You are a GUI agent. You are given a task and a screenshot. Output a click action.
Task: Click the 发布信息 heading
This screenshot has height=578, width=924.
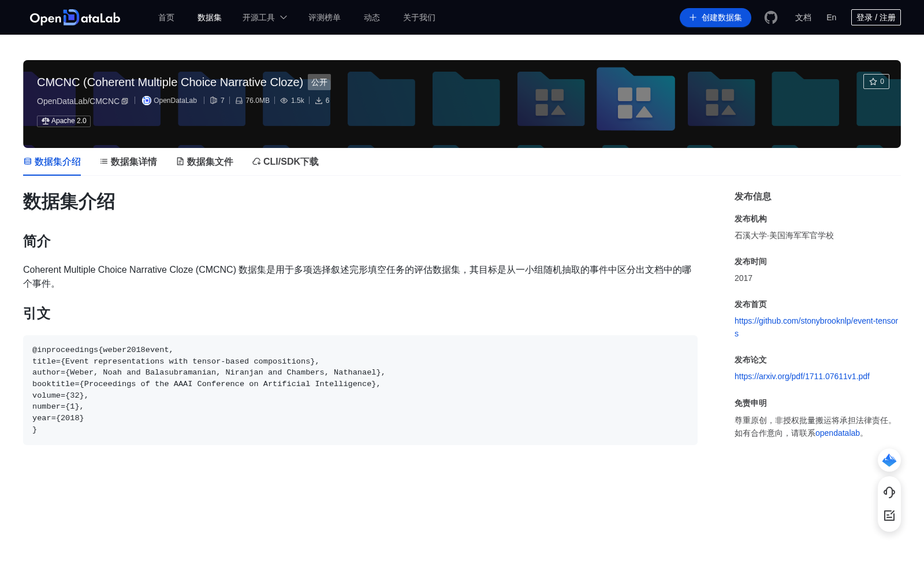753,197
